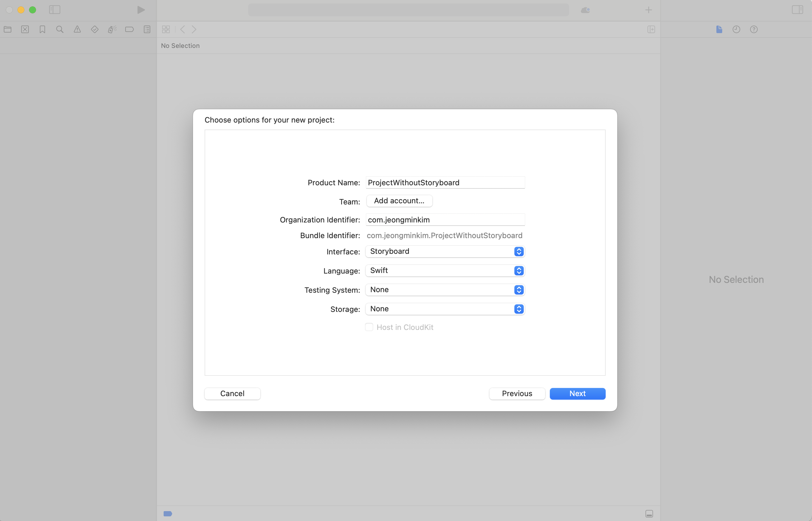Open the Language Swift dropdown
812x521 pixels.
click(x=445, y=271)
